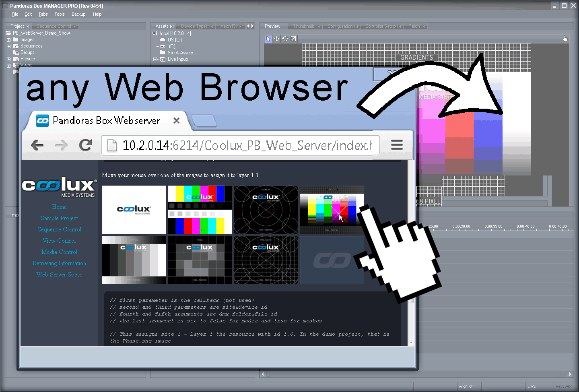This screenshot has height=392, width=579.
Task: Click the coolux Media Systems logo on webpage
Action: tap(59, 187)
